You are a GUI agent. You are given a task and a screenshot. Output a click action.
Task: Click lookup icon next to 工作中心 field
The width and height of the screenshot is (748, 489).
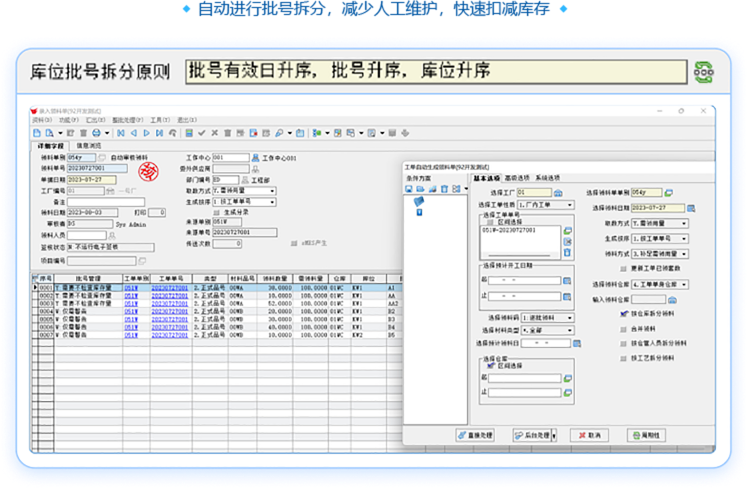point(254,158)
